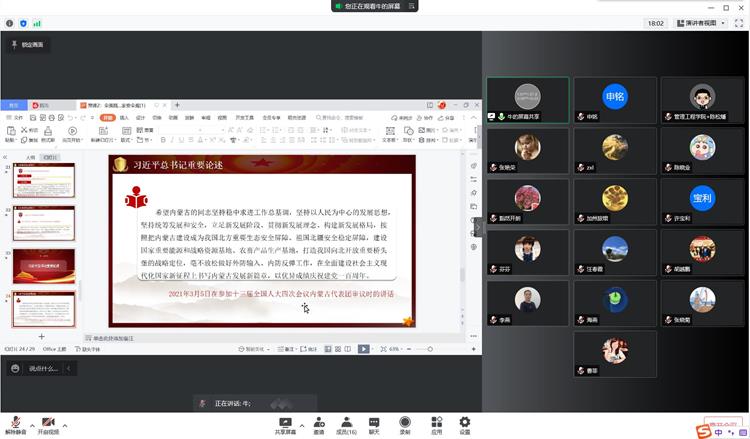Collapse the participant panel side arrow
This screenshot has width=750, height=439.
pyautogui.click(x=479, y=226)
